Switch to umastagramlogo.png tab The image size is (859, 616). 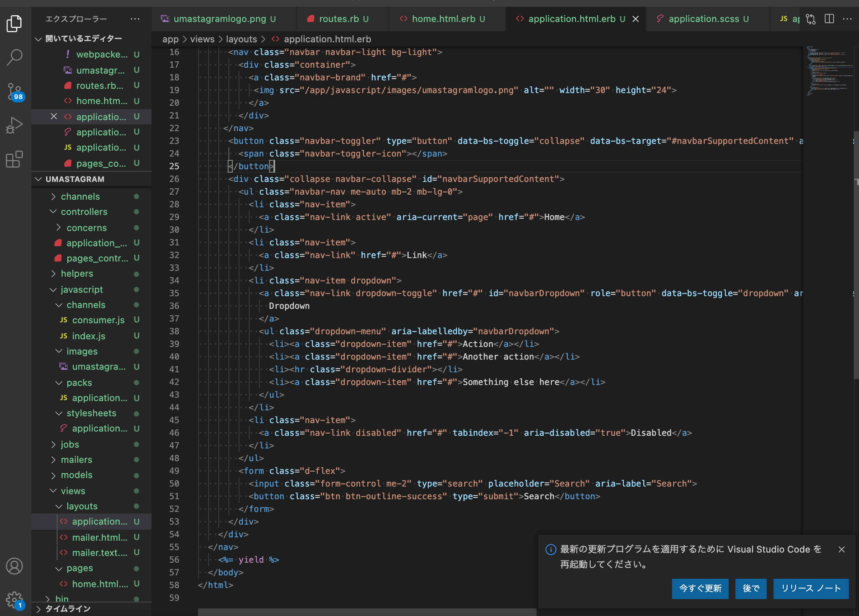click(224, 19)
